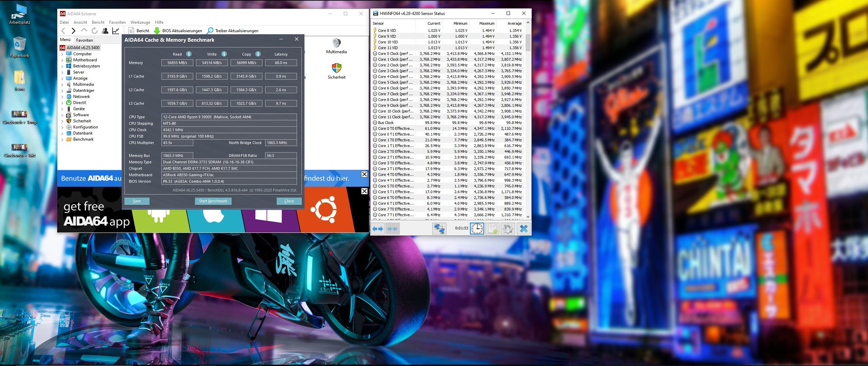Screen dimensions: 868x366
Task: Open the graph chart icon in AIDA64 toolbar
Action: tap(116, 31)
